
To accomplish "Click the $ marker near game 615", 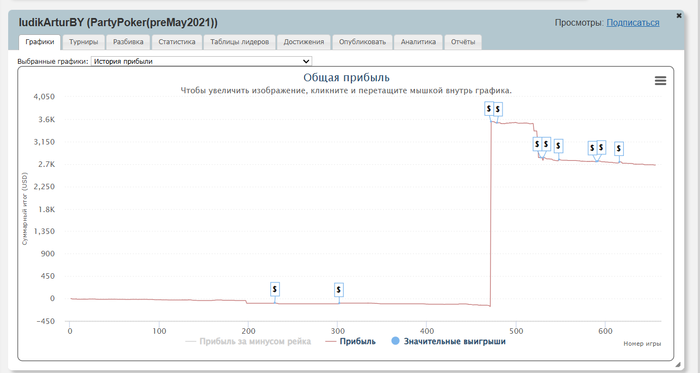I will coord(619,148).
